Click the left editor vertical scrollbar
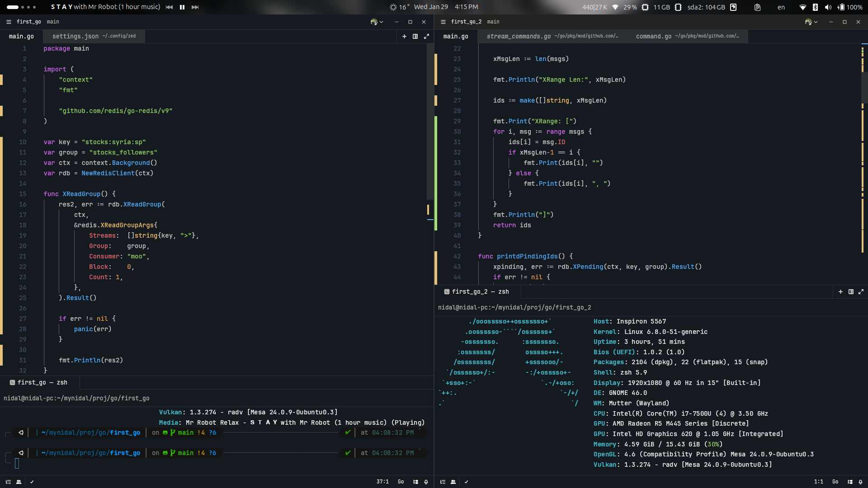Screen dimensions: 868x488 (x=430, y=122)
